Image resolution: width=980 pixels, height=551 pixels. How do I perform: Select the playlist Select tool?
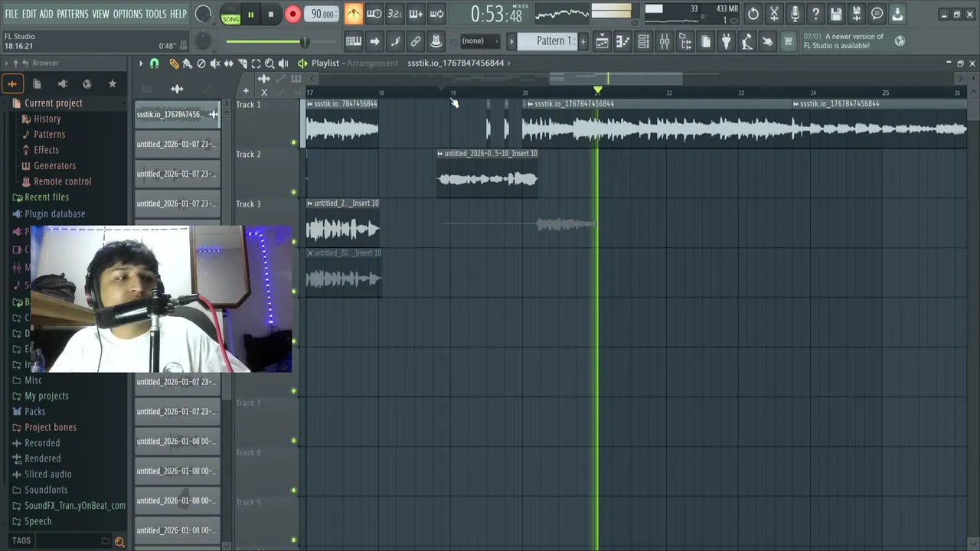(x=256, y=64)
